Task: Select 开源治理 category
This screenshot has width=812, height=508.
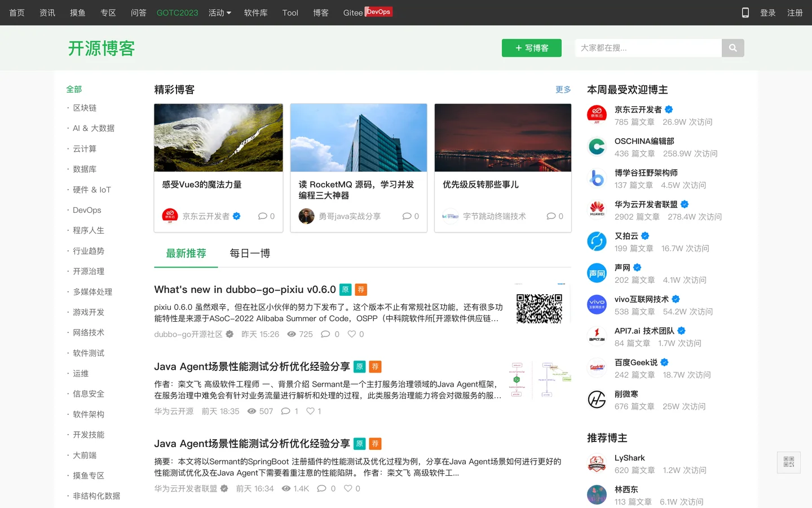Action: click(x=89, y=271)
